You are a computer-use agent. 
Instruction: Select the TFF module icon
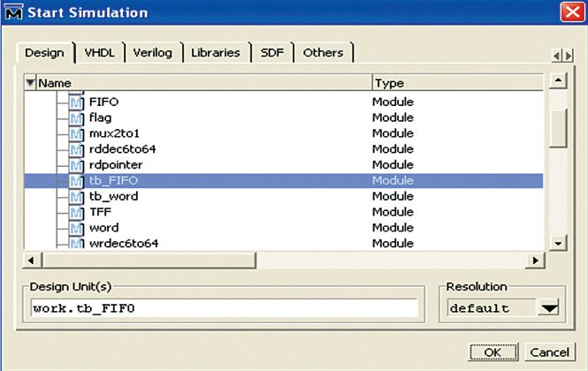click(75, 213)
